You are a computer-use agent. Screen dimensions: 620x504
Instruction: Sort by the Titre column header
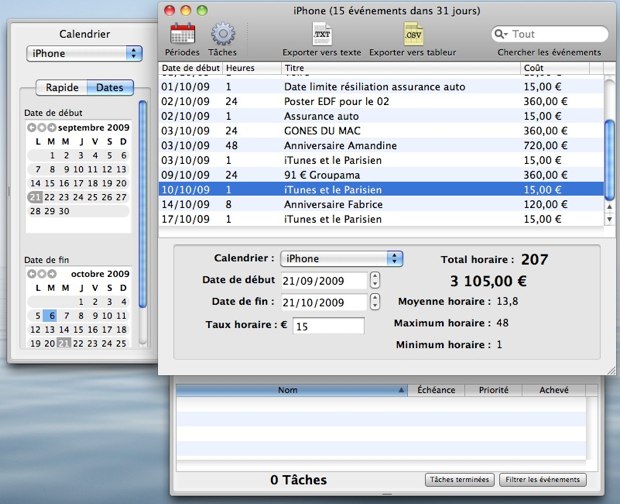(401, 68)
